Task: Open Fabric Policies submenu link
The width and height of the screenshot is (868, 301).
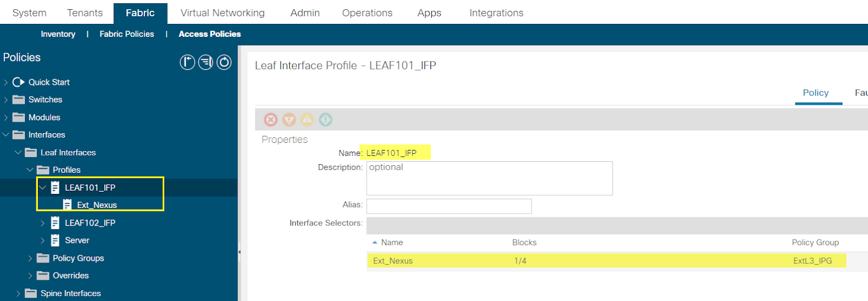Action: tap(127, 34)
